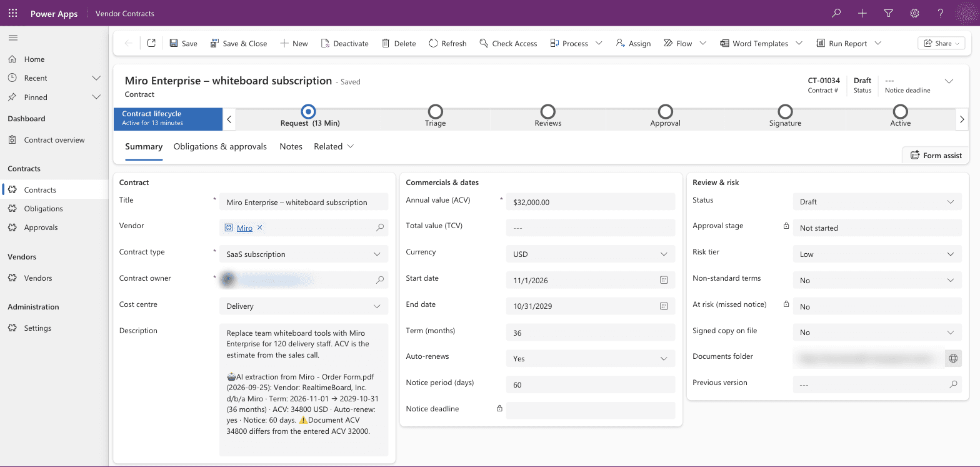Click the Contract owner lookup search icon
980x467 pixels.
point(380,280)
